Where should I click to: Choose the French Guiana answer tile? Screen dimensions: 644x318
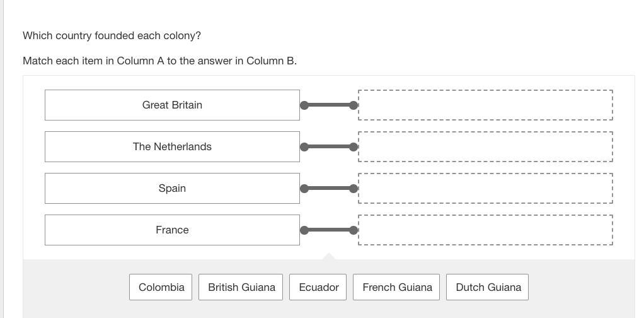[397, 287]
